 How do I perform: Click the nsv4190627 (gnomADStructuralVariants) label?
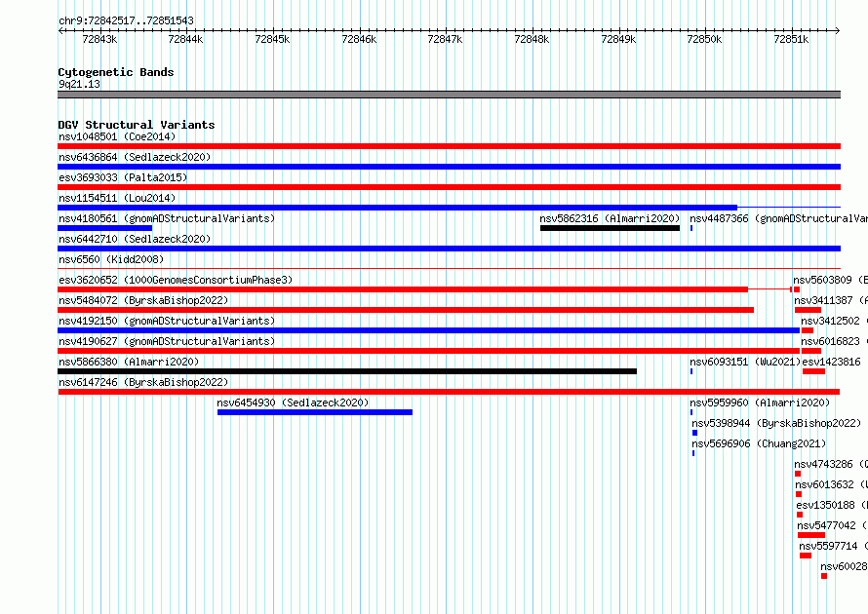coord(167,341)
